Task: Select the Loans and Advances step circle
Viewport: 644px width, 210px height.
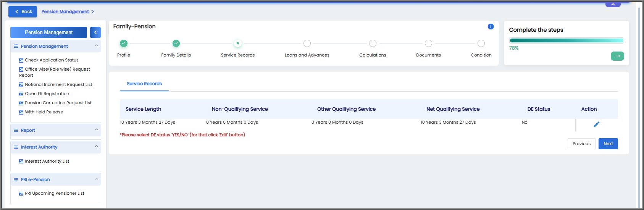Action: coord(307,44)
